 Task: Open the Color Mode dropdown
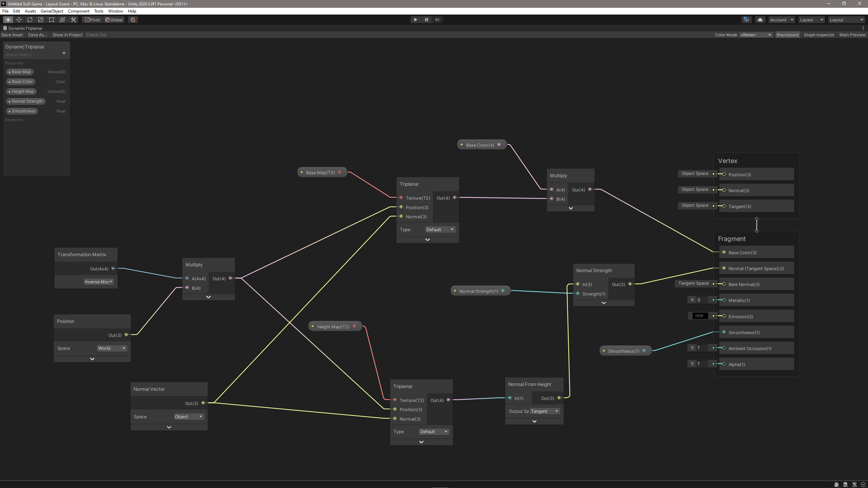[756, 35]
